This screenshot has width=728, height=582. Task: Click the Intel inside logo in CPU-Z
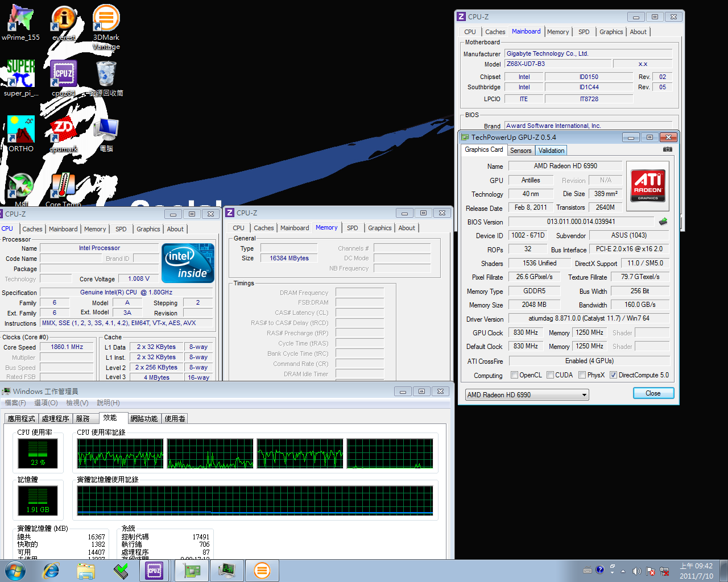coord(188,263)
